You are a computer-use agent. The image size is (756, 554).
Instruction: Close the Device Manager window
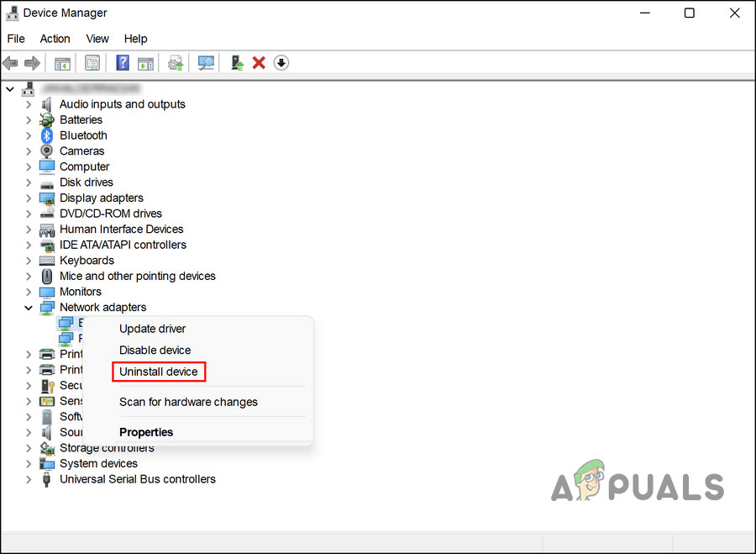point(734,13)
